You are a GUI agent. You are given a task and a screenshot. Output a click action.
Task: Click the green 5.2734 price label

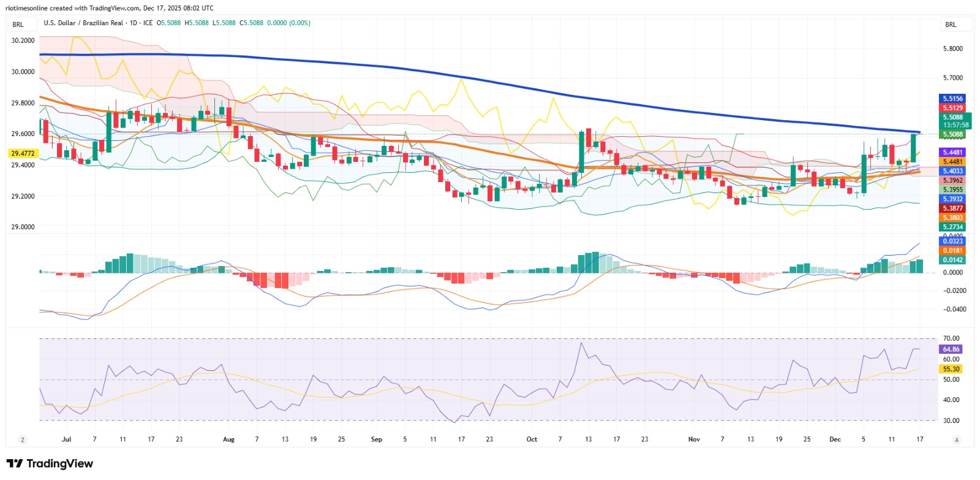click(x=952, y=227)
